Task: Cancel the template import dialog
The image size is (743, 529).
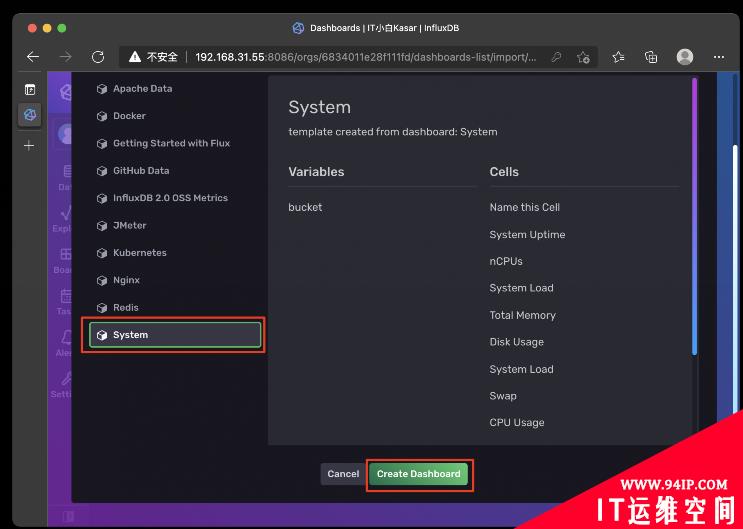Action: (x=343, y=474)
